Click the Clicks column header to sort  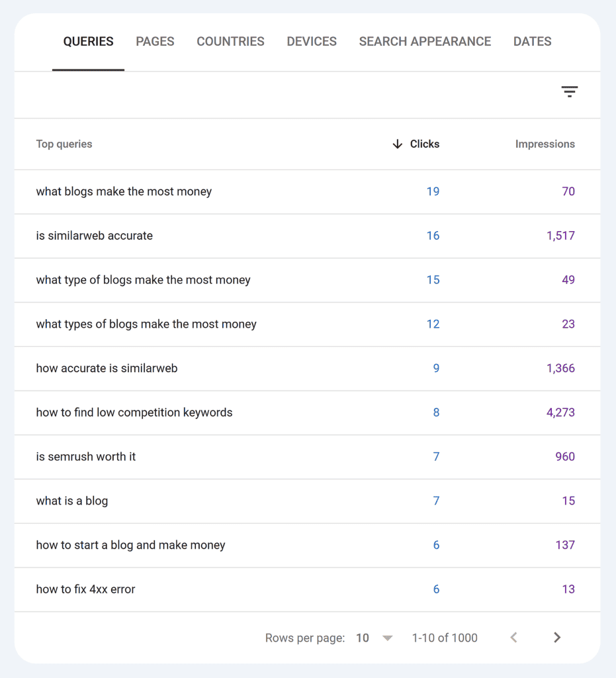(424, 144)
